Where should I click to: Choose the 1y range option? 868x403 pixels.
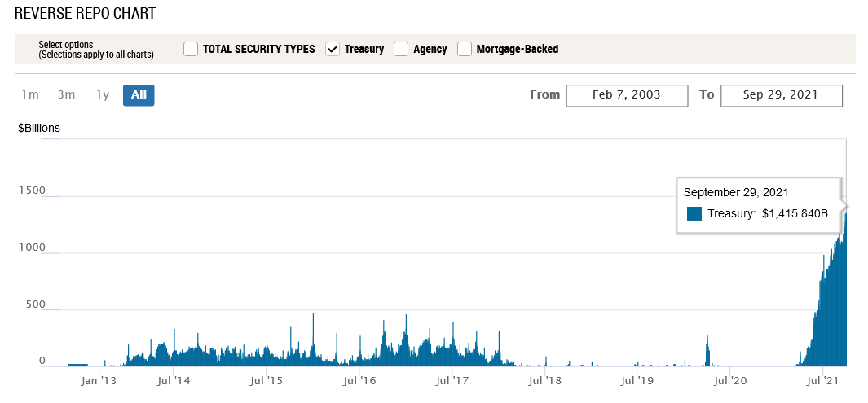(x=103, y=95)
